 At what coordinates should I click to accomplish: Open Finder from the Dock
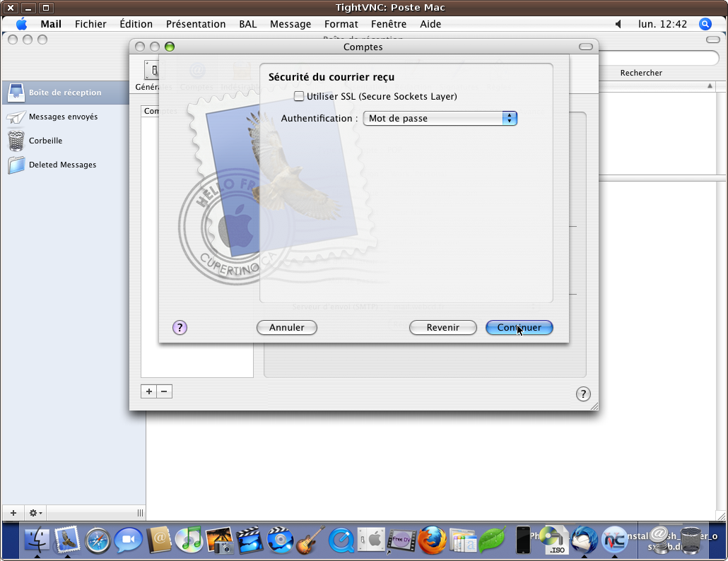pos(37,540)
